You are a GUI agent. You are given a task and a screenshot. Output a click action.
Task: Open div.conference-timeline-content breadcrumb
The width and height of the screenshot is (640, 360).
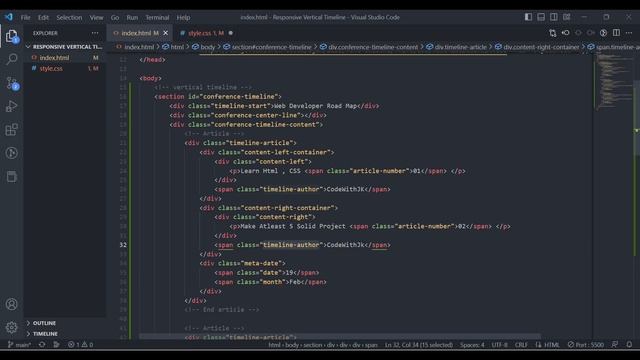[369, 47]
